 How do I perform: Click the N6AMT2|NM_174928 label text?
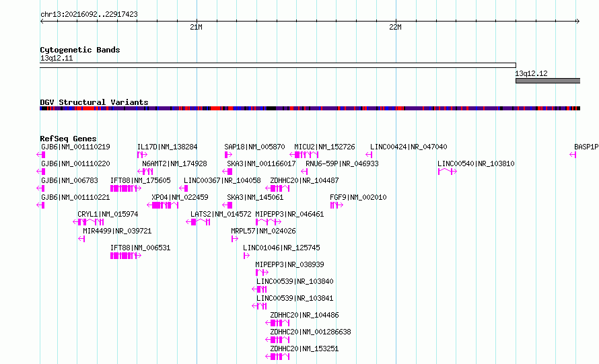(174, 164)
